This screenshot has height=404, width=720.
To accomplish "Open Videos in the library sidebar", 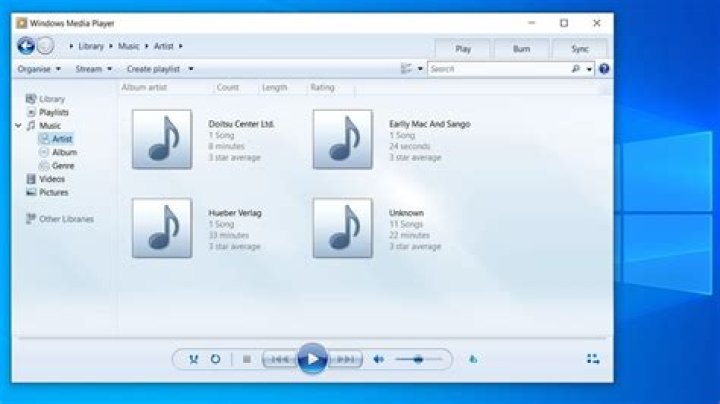I will pyautogui.click(x=52, y=179).
